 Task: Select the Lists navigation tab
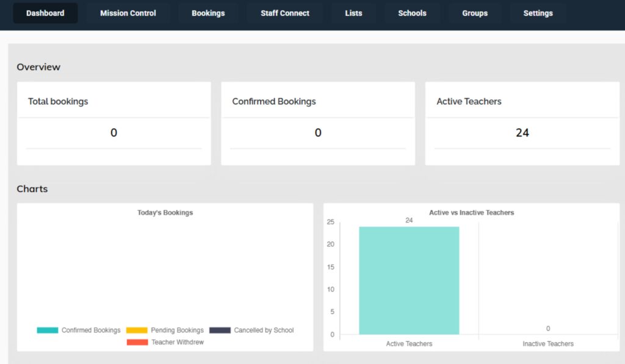point(353,13)
